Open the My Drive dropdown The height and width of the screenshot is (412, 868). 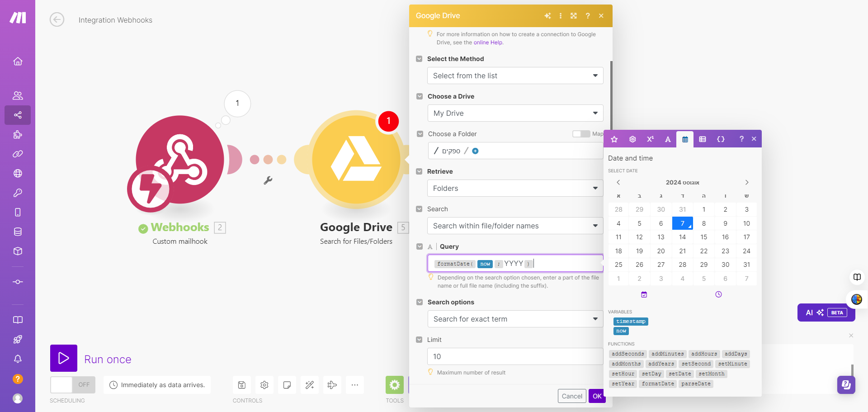pos(515,113)
